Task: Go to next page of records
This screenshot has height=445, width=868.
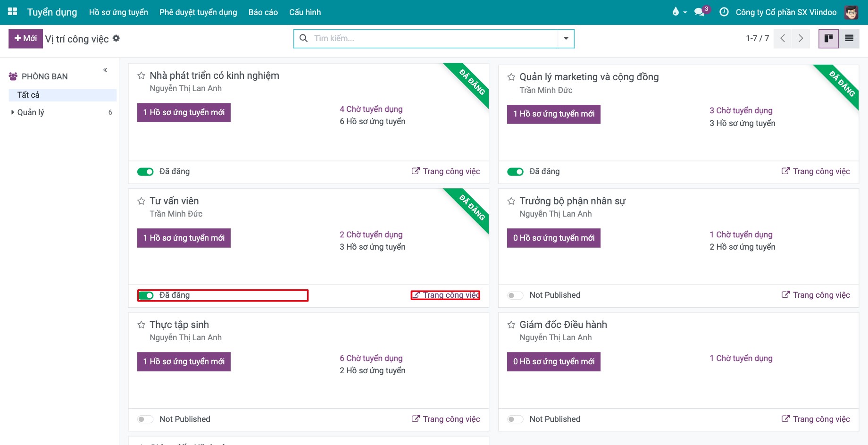Action: click(801, 38)
